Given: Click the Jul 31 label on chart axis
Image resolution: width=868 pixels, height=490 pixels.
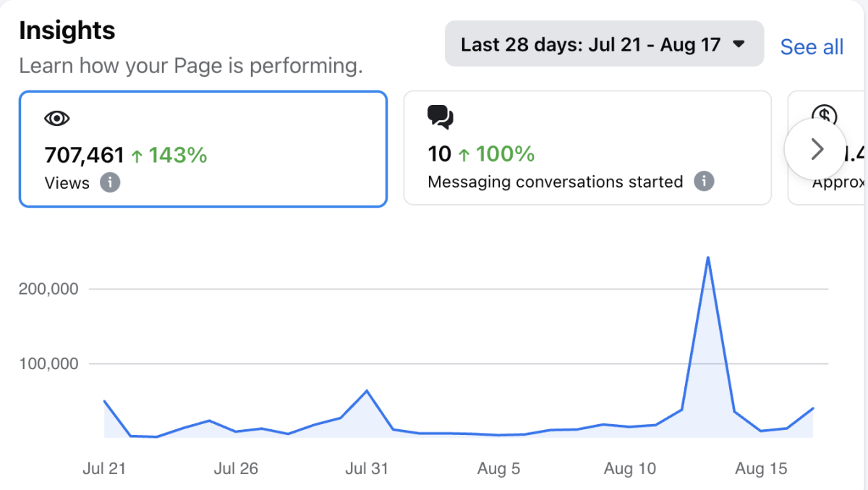Looking at the screenshot, I should pyautogui.click(x=367, y=468).
